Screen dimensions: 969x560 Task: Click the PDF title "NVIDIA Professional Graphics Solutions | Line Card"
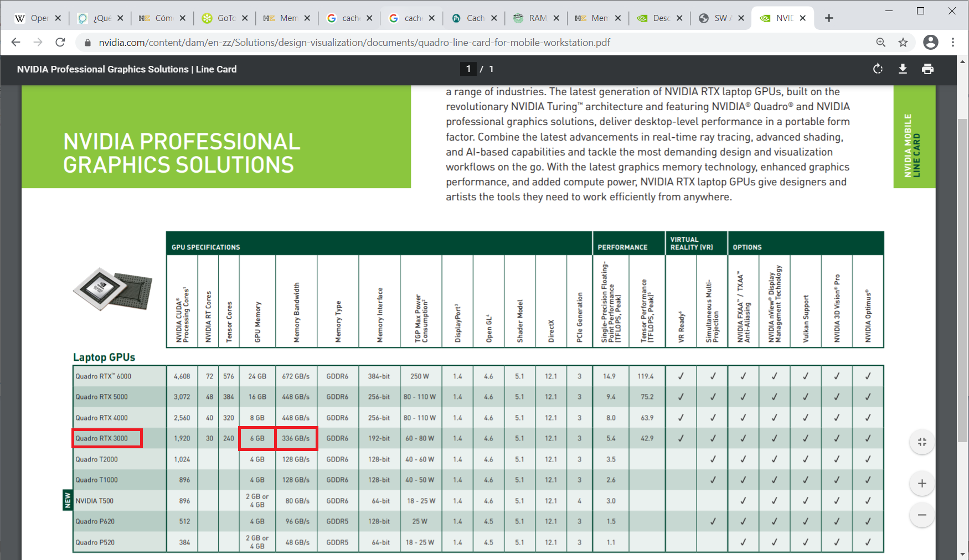tap(127, 69)
